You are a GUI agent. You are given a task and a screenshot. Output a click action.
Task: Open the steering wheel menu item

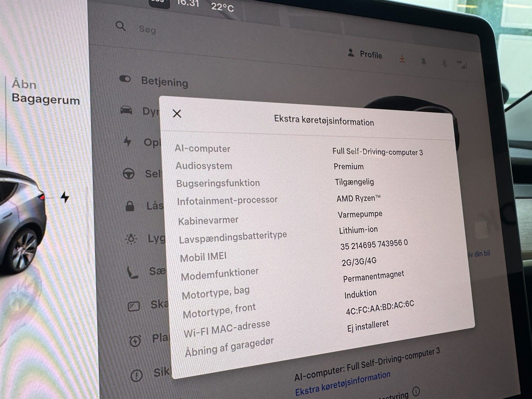[128, 173]
